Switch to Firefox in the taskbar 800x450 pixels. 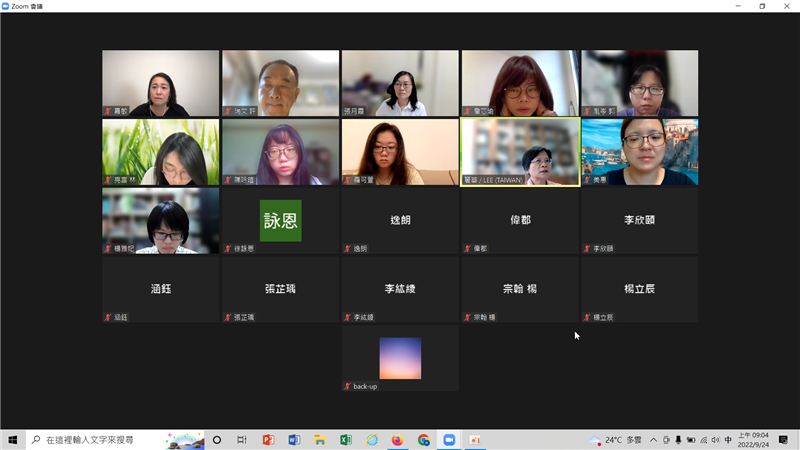[x=398, y=440]
